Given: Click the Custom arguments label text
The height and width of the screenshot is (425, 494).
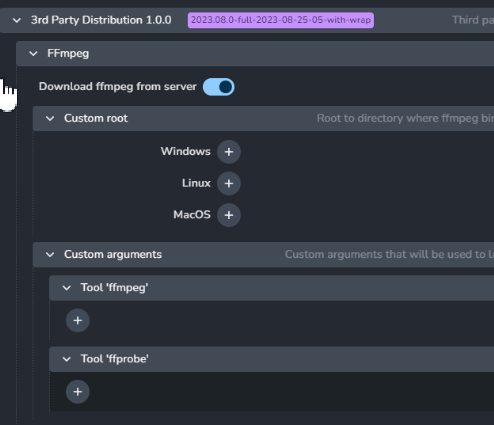Looking at the screenshot, I should (x=113, y=255).
